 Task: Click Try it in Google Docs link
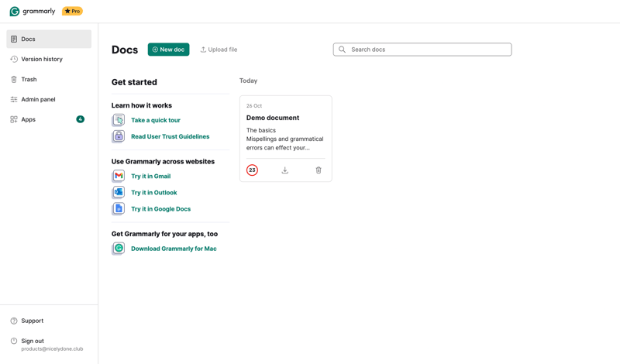coord(161,209)
